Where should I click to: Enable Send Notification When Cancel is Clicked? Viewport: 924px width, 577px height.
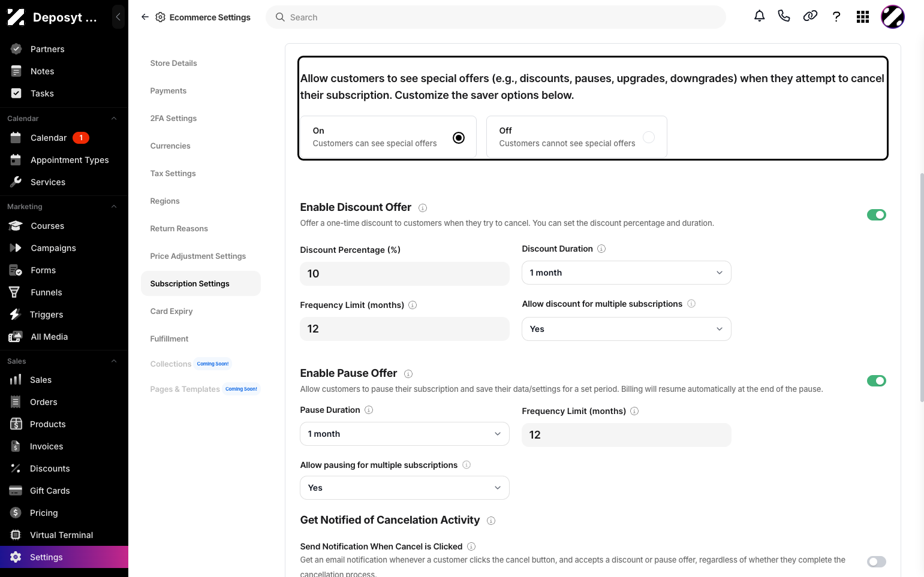877,561
